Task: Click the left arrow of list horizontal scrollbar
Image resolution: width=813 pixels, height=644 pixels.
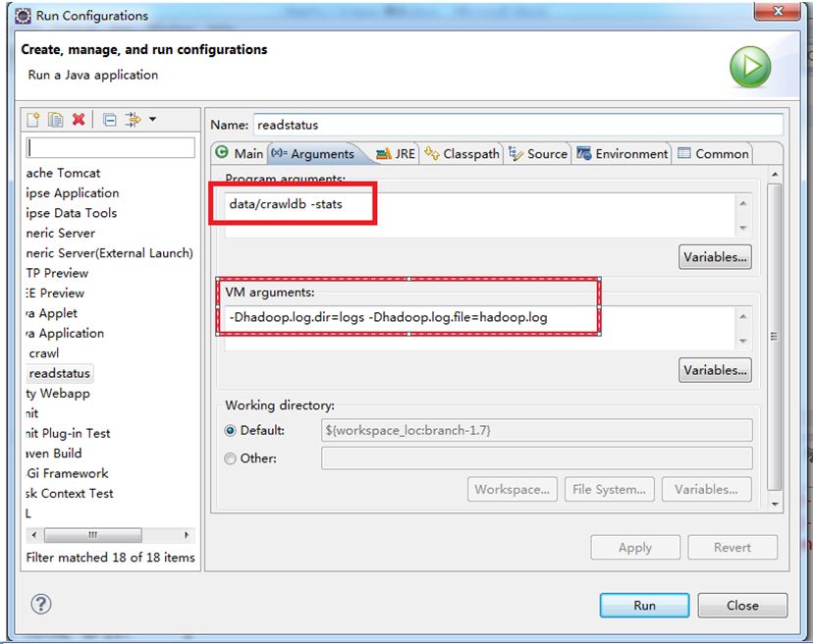Action: point(33,535)
